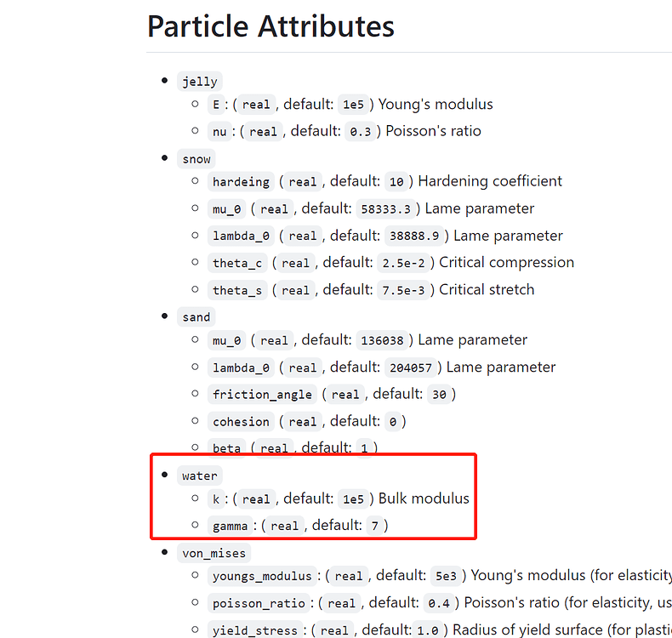Click the theta_s parameter label
Screen dimensions: 672x638
point(237,290)
